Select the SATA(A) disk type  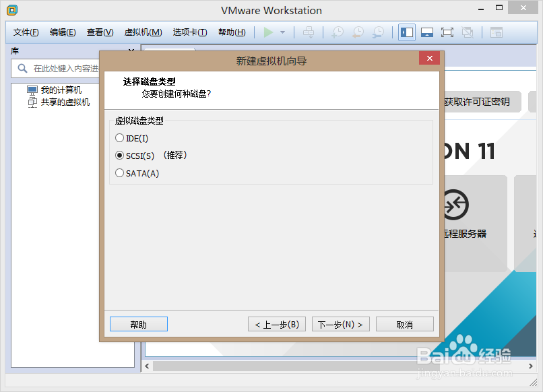point(137,173)
